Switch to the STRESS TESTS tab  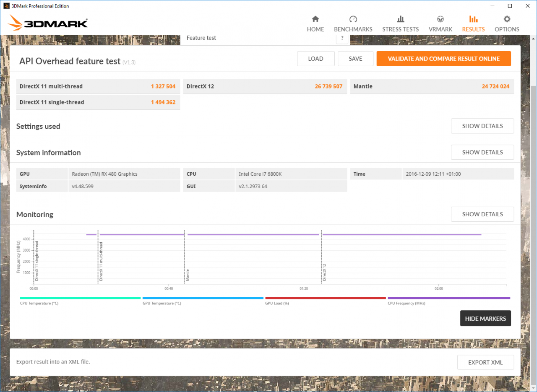400,24
